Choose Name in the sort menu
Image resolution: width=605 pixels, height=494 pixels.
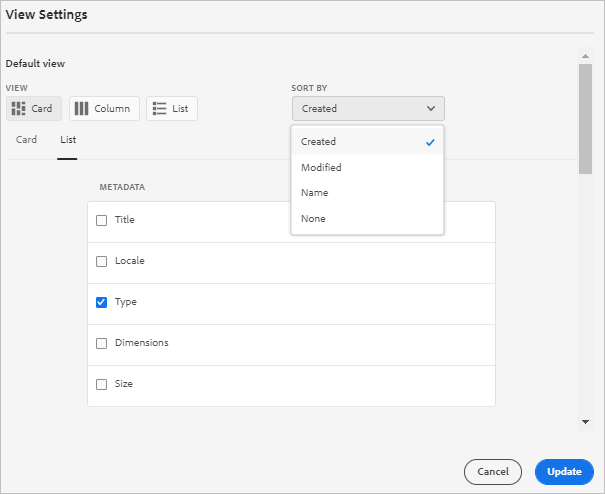coord(314,193)
